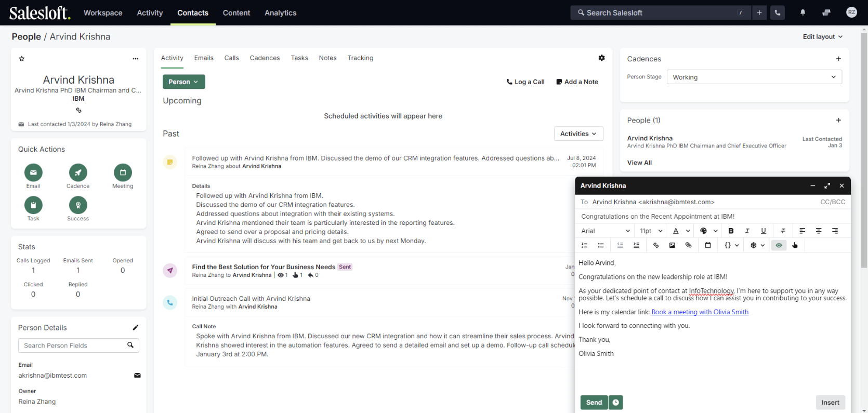This screenshot has width=868, height=413.
Task: Insert calendar meeting in email
Action: [x=708, y=245]
